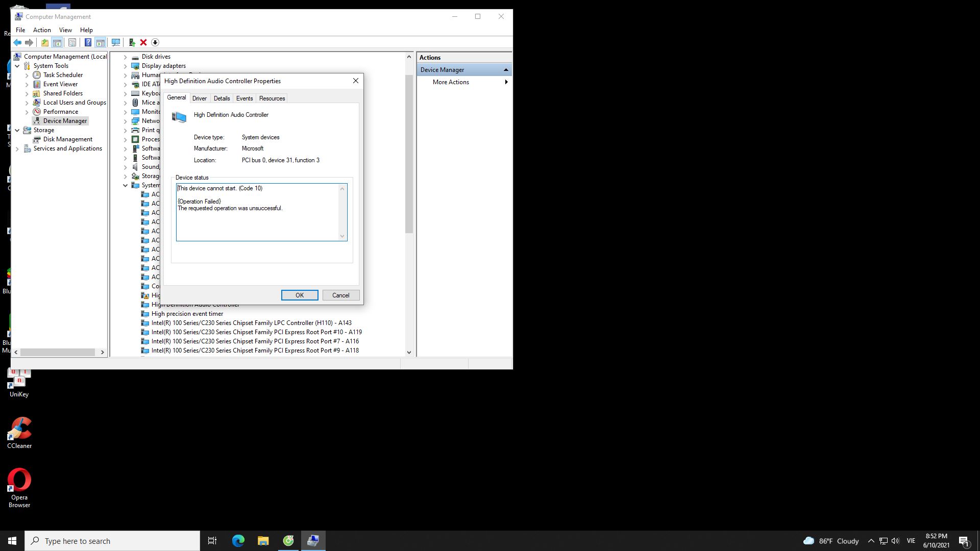The height and width of the screenshot is (551, 980).
Task: Click the Device Manager uninstall device icon
Action: 143,42
